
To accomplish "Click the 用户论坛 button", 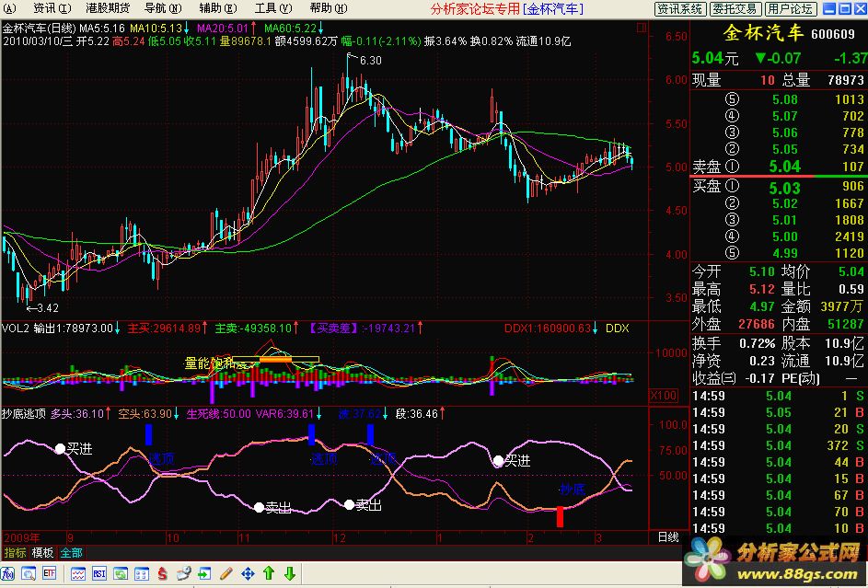I will point(790,9).
